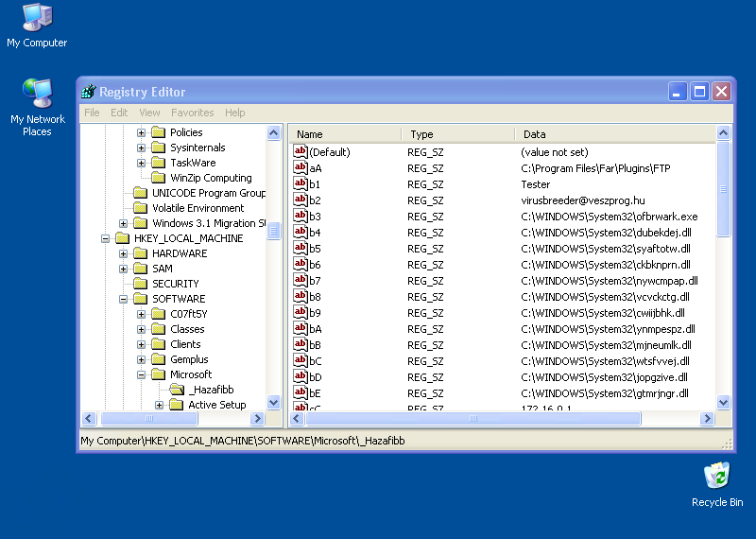Collapse the HKEY_LOCAL_MACHINE tree node

[x=105, y=238]
